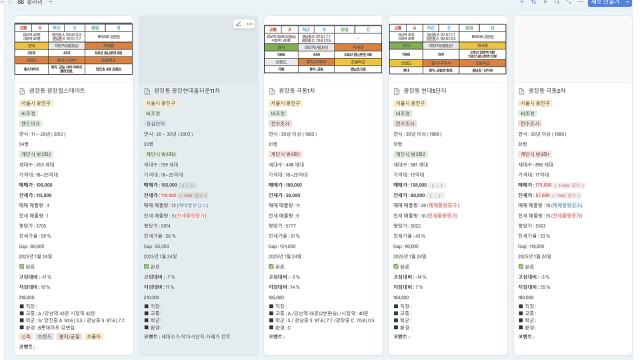Click the page icon of 광장동 현대5단지
640x360 pixels.
[396, 91]
